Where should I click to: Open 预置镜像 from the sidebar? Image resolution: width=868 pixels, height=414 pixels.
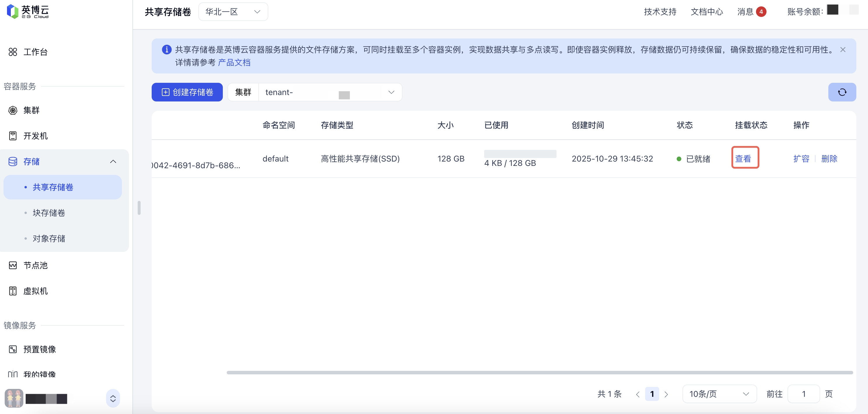(39, 349)
